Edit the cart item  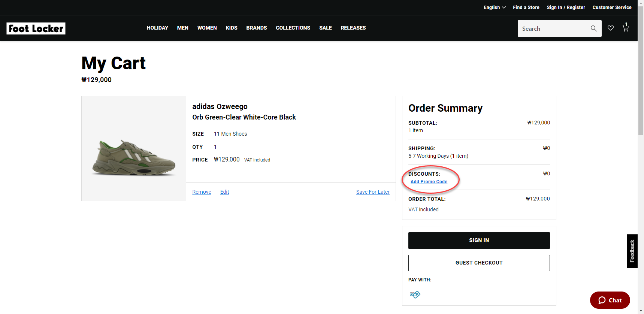click(x=224, y=192)
